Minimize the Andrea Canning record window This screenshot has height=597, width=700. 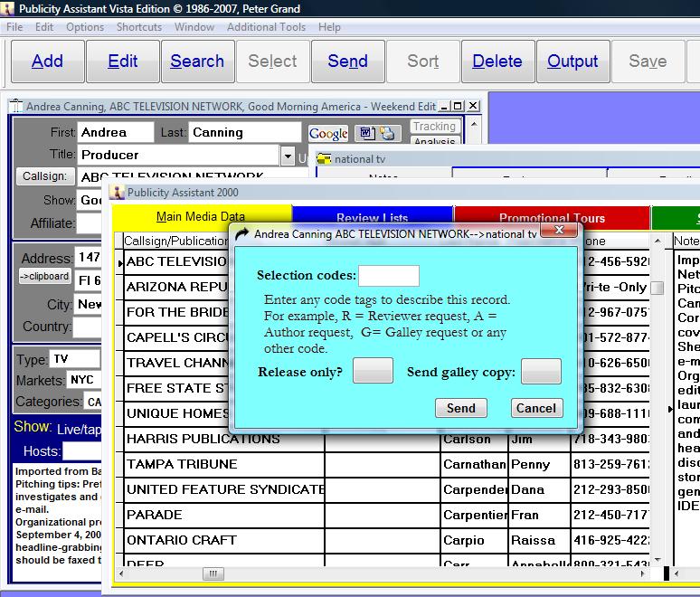click(444, 106)
